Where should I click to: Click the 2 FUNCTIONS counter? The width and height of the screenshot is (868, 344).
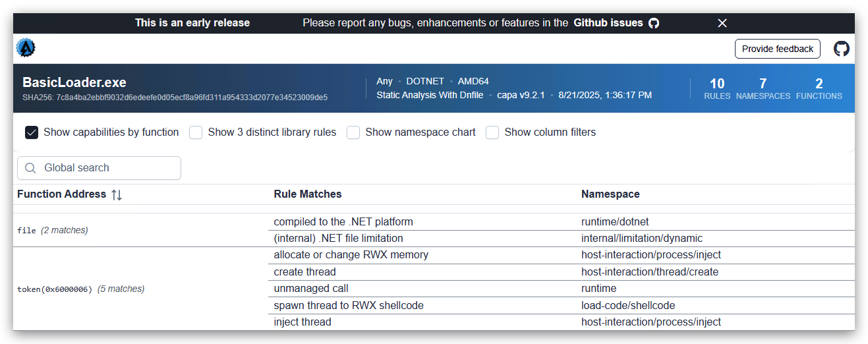[x=819, y=89]
